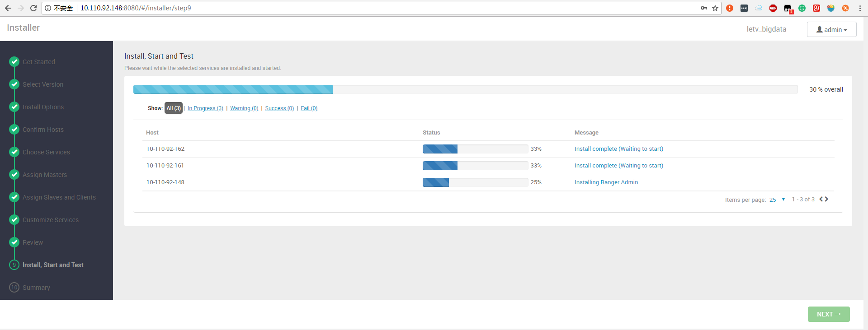This screenshot has height=330, width=868.
Task: Click progress bar for host 10-110-92-162
Action: tap(476, 149)
